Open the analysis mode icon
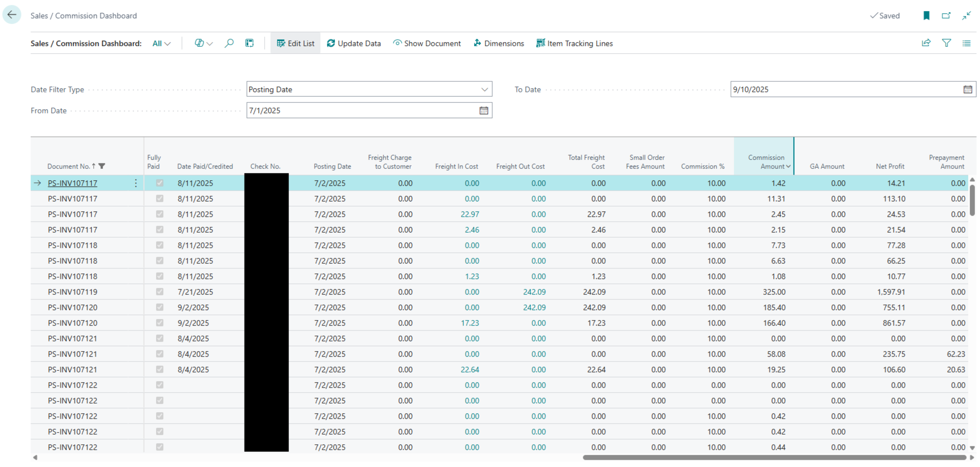Viewport: 980px width, 467px height. click(x=249, y=43)
